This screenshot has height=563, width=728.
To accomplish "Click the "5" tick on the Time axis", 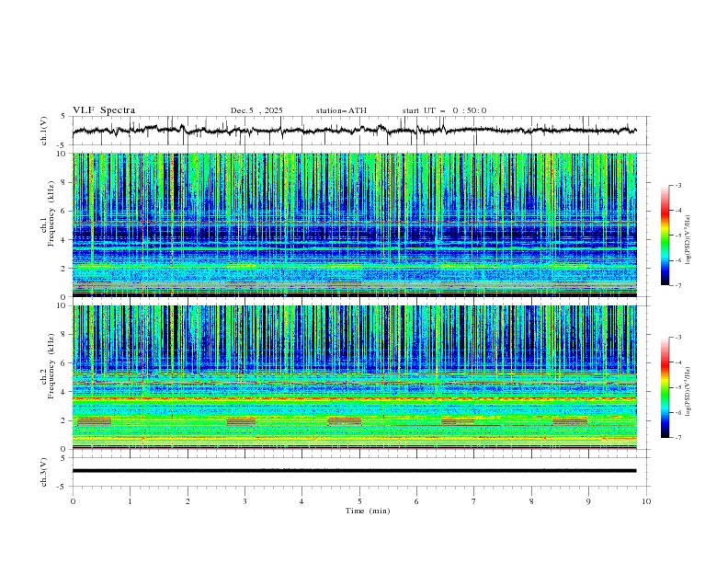I will pos(359,501).
